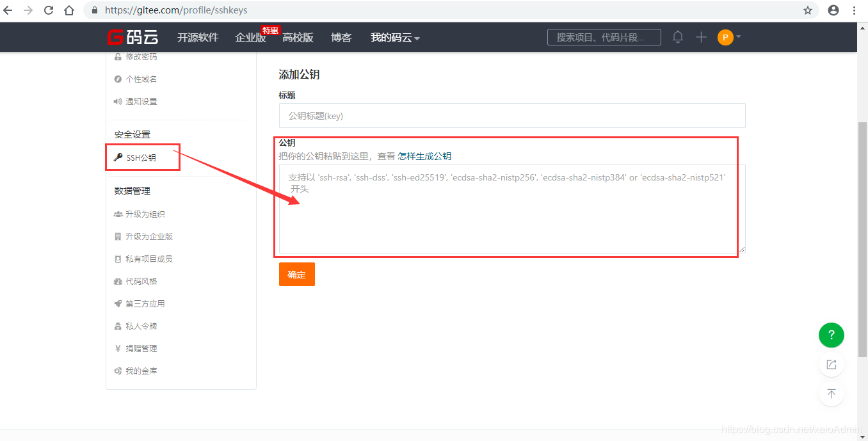Click the 码云 Gitee logo
Screen dimensions: 868x441
coord(133,37)
